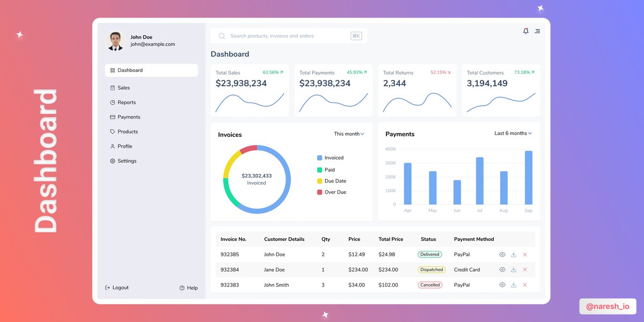
Task: Open the notifications bell icon
Action: (x=525, y=31)
